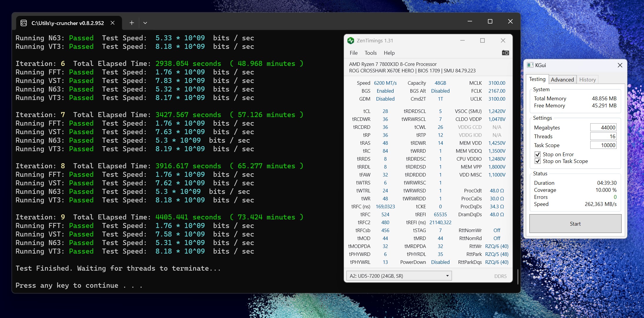Switch to the History tab in KGui
644x318 pixels.
pos(587,79)
